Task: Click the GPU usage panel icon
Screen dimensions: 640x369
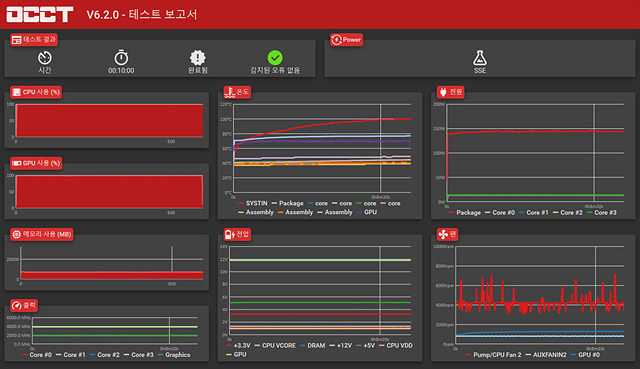Action: click(x=16, y=163)
